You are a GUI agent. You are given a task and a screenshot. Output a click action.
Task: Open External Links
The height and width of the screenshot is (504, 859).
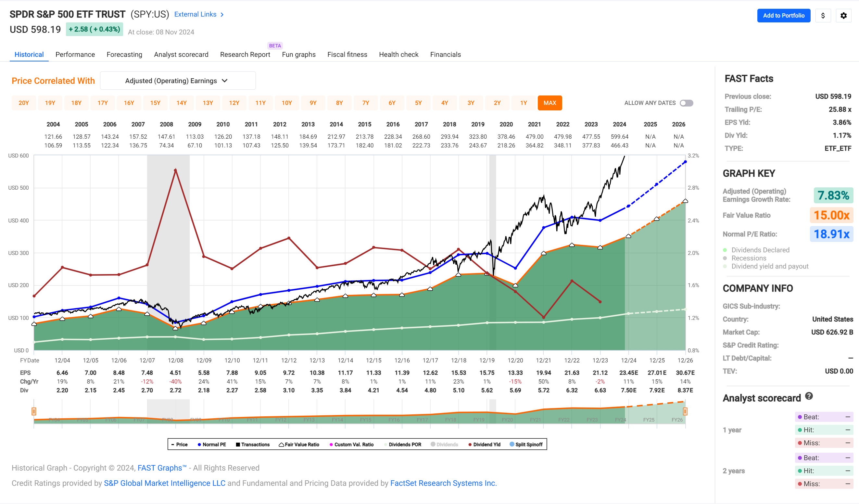point(195,14)
